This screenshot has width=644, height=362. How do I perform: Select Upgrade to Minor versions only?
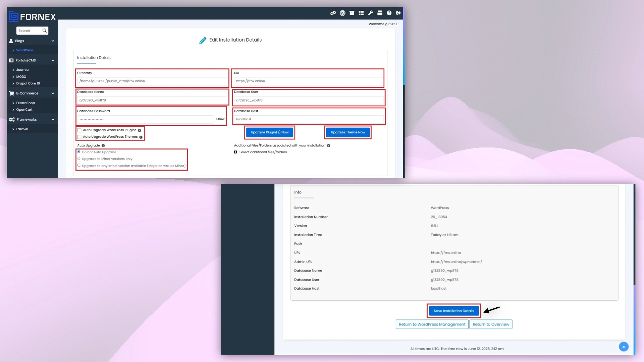pos(79,158)
